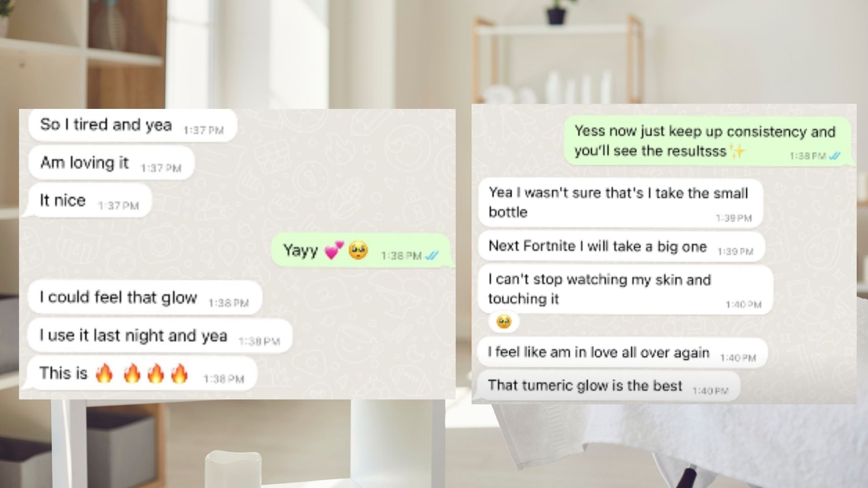This screenshot has height=488, width=868.
Task: Click blue read ticks on 'Yayy' message
Action: coord(432,256)
